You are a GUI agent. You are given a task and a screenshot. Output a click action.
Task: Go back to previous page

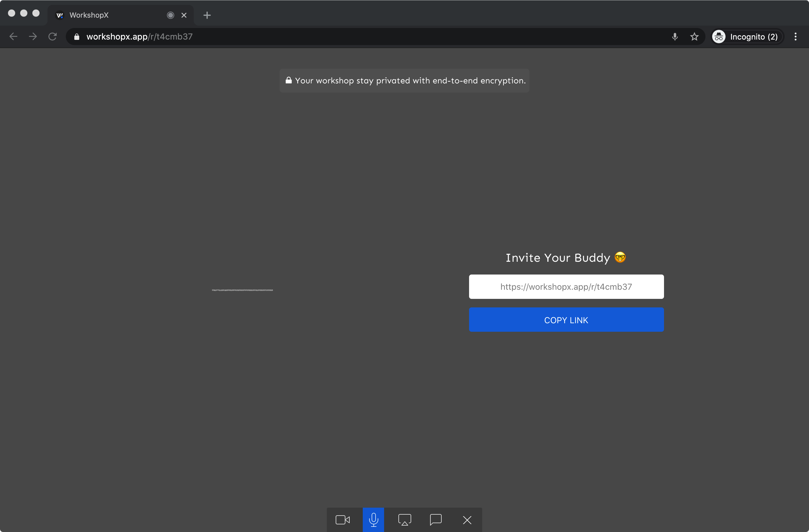point(13,37)
